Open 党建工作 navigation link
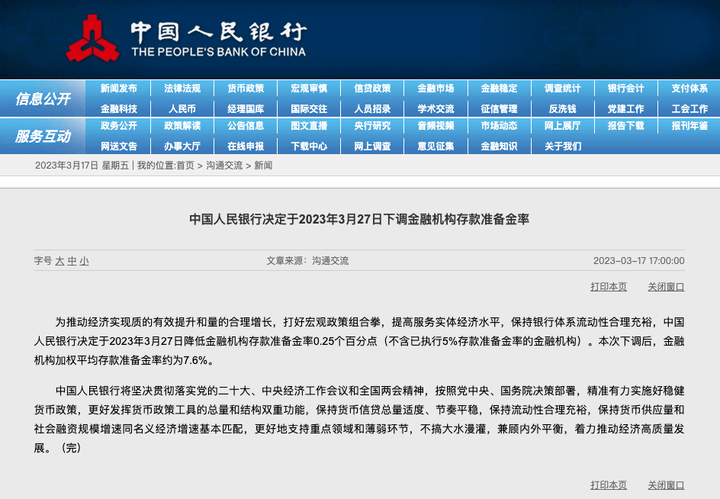 (626, 109)
